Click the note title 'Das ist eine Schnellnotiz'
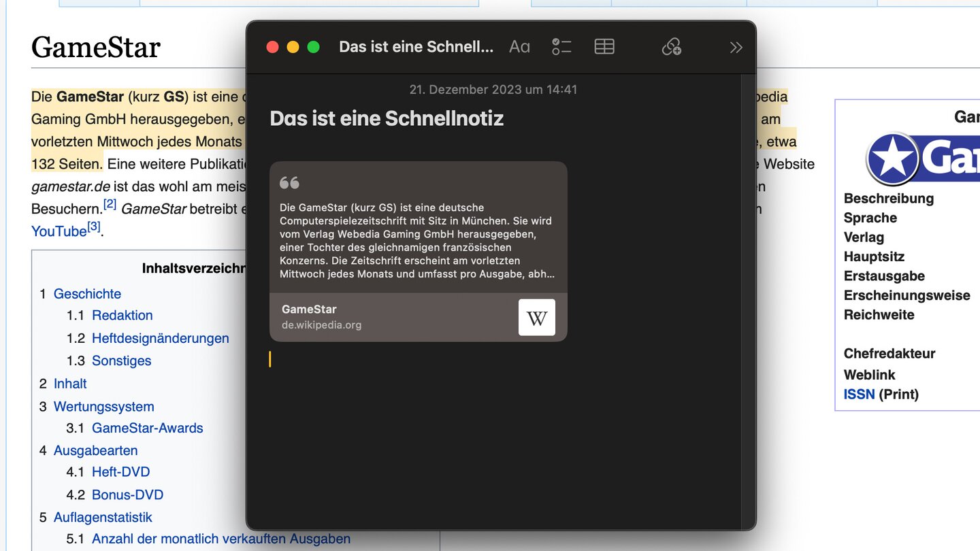Viewport: 980px width, 551px height. [x=387, y=118]
